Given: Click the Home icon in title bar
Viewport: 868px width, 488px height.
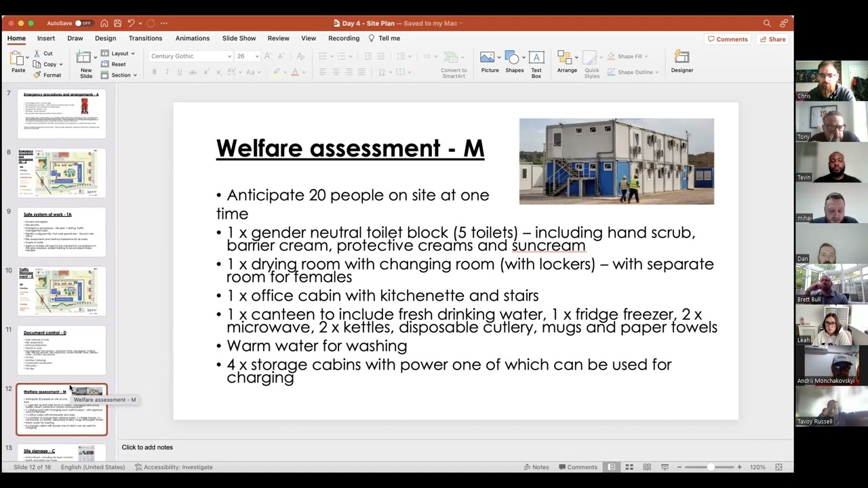Looking at the screenshot, I should (x=104, y=23).
